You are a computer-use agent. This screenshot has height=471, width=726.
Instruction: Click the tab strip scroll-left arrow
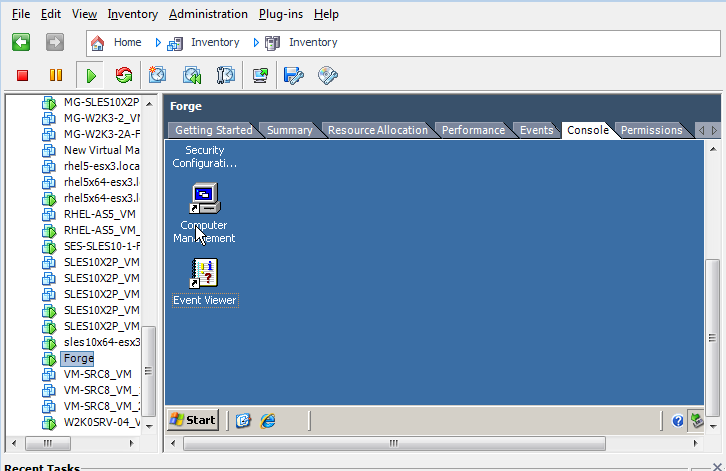click(x=701, y=131)
